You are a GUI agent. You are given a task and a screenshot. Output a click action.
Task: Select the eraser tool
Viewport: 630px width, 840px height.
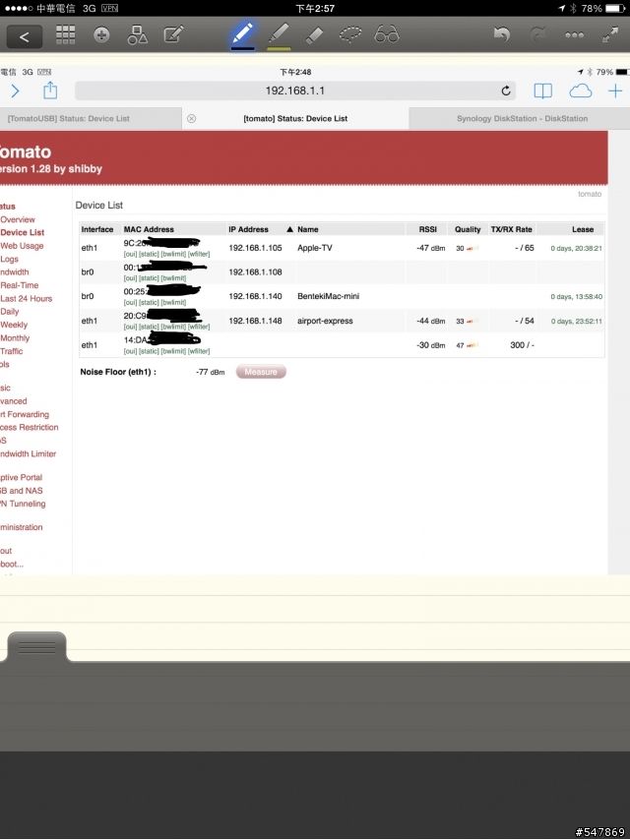pos(314,34)
